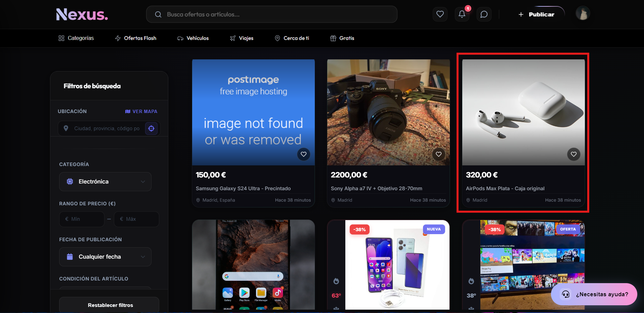The width and height of the screenshot is (644, 313).
Task: Go to the Nexus home logo
Action: tap(82, 14)
